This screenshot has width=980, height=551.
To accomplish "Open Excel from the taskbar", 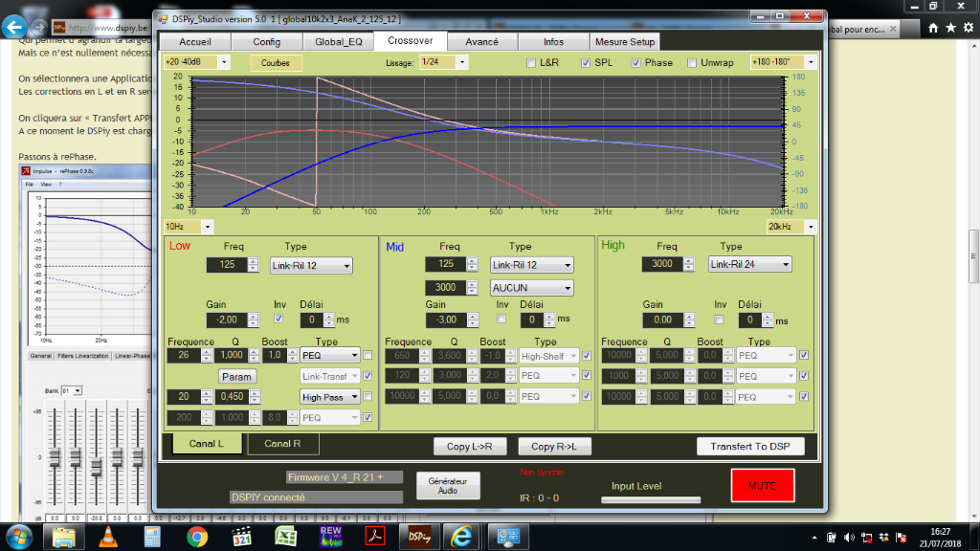I will (x=285, y=536).
